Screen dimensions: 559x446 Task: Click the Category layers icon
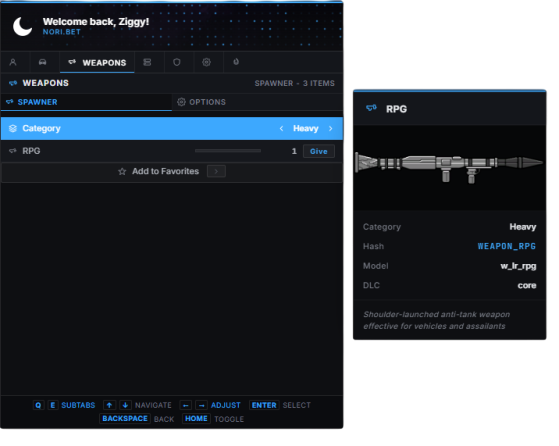(13, 128)
